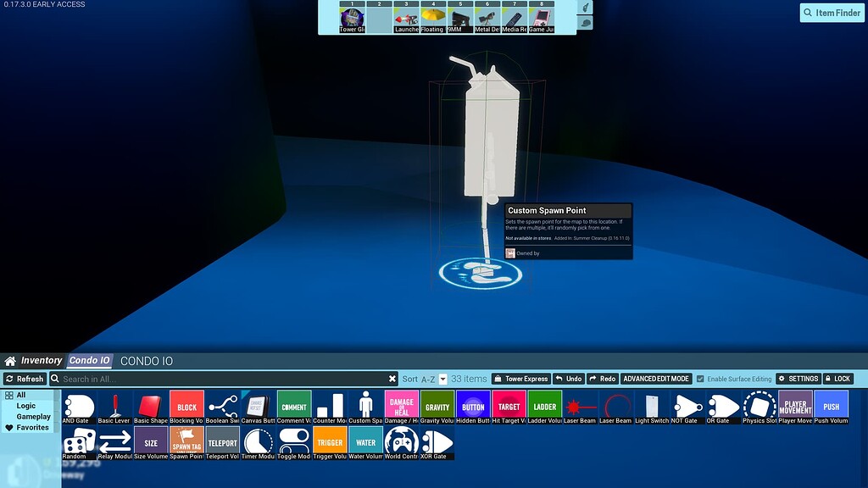Select the Push Volume item
The image size is (868, 488).
(x=832, y=407)
